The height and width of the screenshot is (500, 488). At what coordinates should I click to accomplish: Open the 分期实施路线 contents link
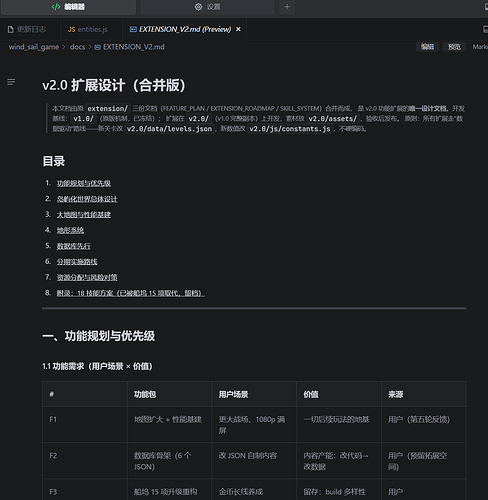(77, 262)
